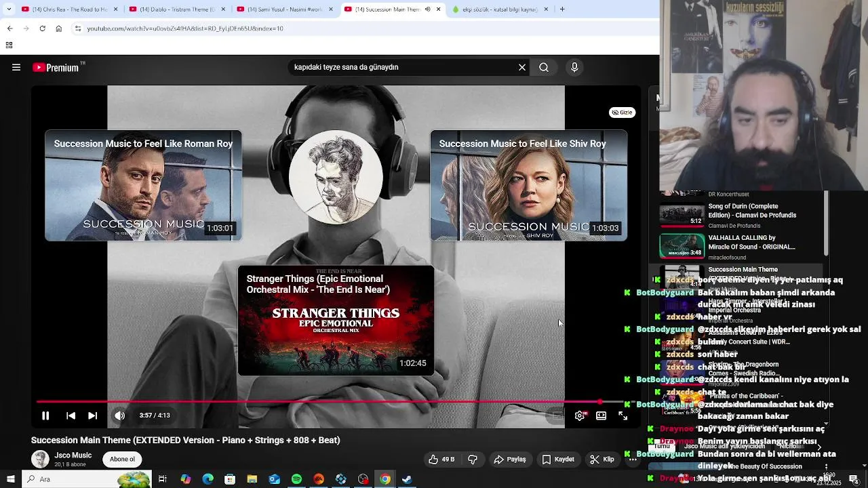Click the circular channel sketch avatar
Screen dimensions: 868x488
336,178
